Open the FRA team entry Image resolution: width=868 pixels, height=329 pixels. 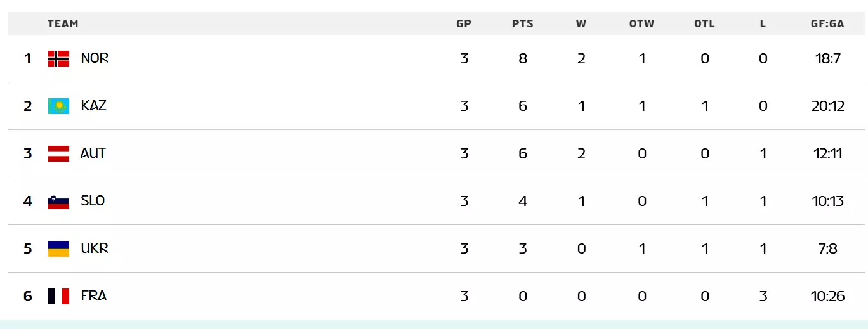[x=93, y=296]
